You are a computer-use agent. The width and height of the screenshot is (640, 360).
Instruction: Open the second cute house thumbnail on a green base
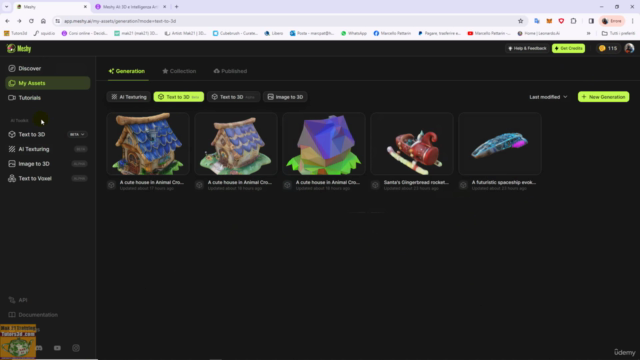pos(236,144)
